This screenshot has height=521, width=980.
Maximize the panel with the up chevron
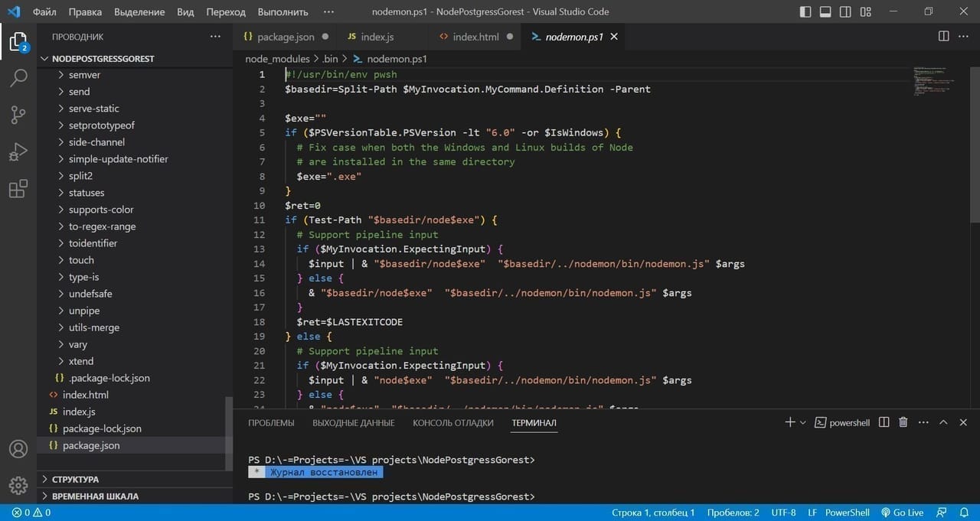point(943,422)
